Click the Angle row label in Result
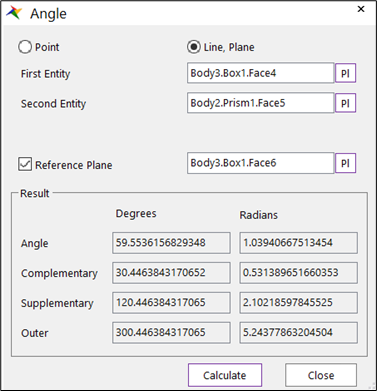 tap(35, 243)
